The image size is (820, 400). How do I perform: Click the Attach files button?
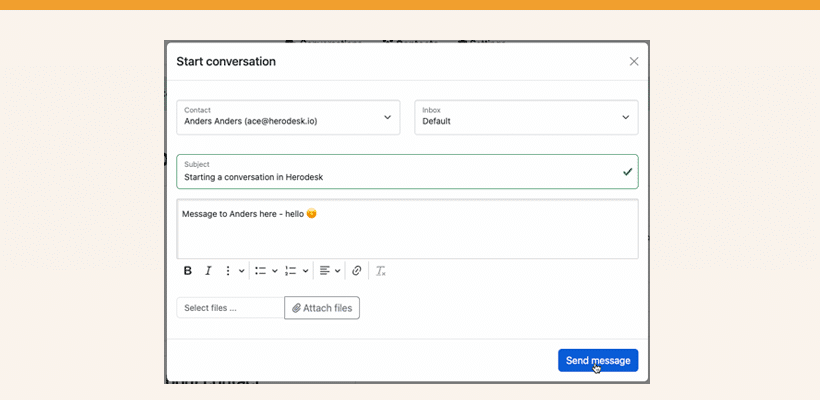tap(322, 308)
